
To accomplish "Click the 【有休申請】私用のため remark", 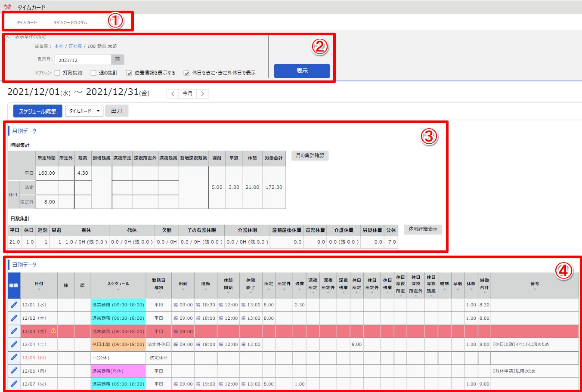I will tap(514, 371).
